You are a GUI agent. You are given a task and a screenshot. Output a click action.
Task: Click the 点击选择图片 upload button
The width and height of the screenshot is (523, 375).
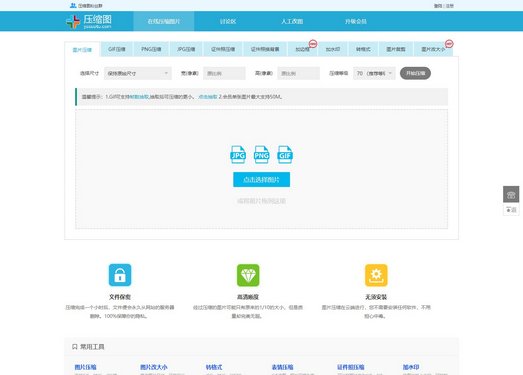(262, 179)
